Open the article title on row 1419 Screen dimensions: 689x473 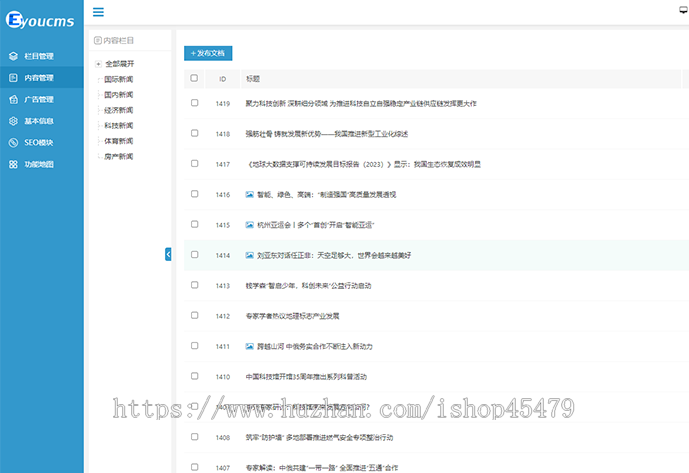[361, 104]
